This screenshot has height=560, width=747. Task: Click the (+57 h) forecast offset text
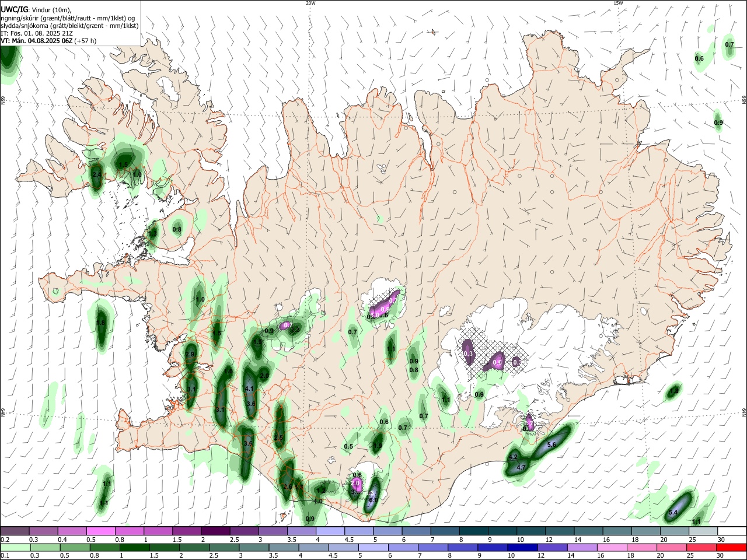85,41
